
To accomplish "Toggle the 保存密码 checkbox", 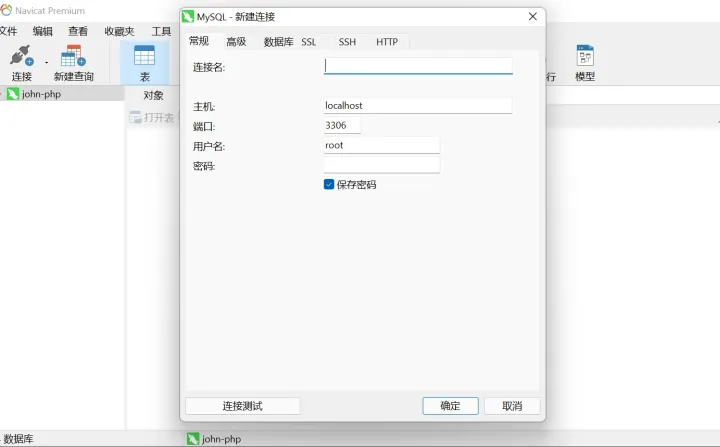I will [x=329, y=184].
